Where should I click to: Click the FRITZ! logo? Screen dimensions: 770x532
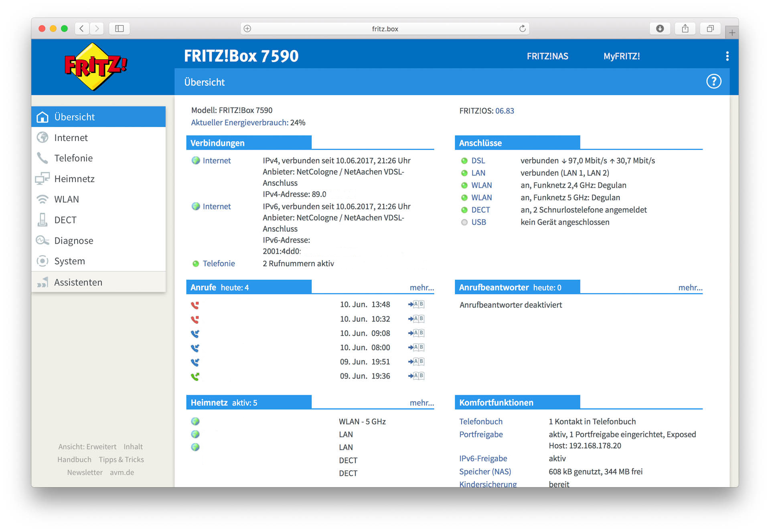(96, 67)
